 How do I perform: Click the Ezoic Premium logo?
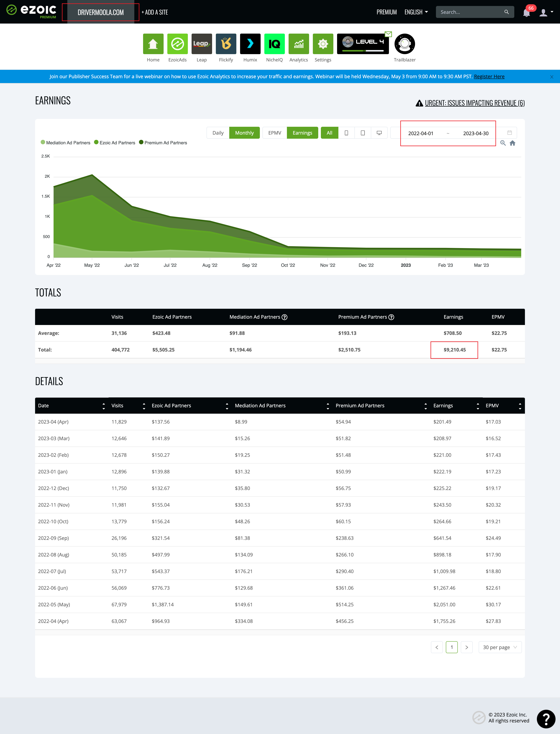pyautogui.click(x=31, y=11)
